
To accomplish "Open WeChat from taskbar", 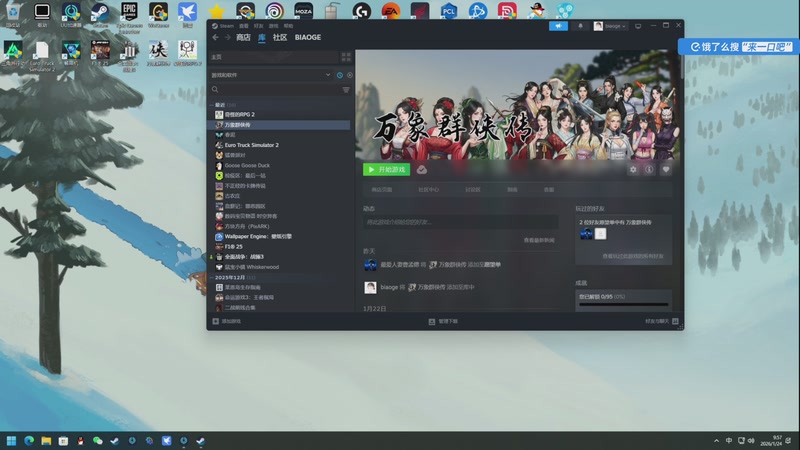I will 97,441.
